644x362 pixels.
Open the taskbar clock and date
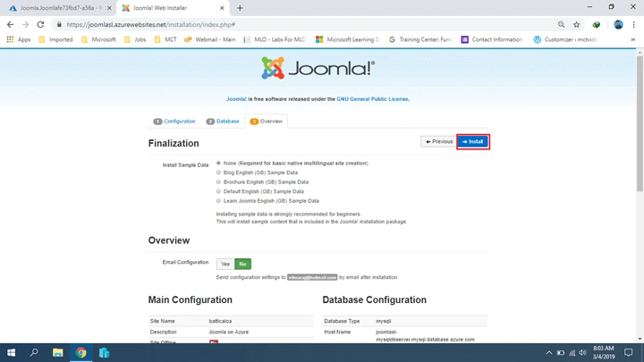click(x=604, y=352)
